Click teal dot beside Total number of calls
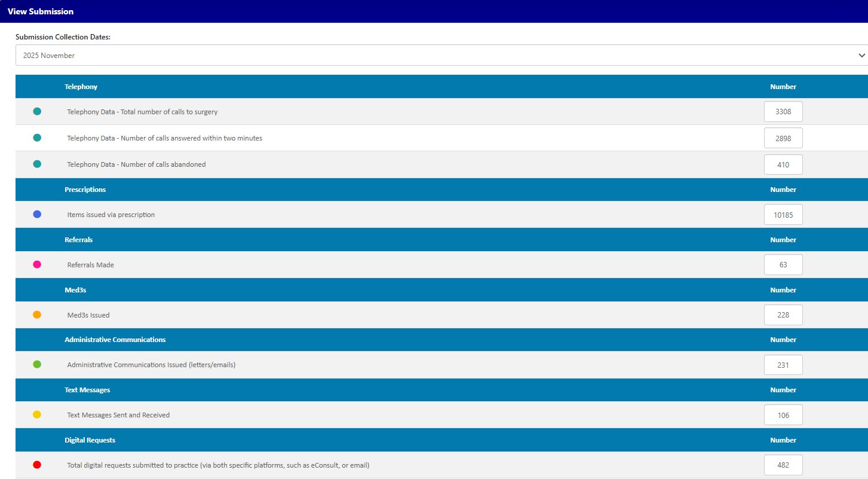This screenshot has height=479, width=868. tap(37, 111)
